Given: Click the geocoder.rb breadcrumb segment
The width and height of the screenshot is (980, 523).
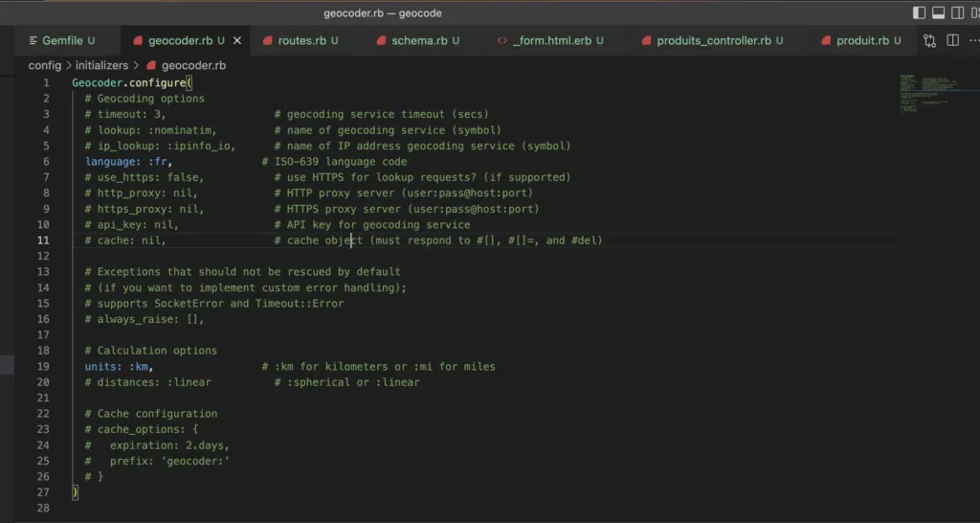Looking at the screenshot, I should pyautogui.click(x=193, y=65).
